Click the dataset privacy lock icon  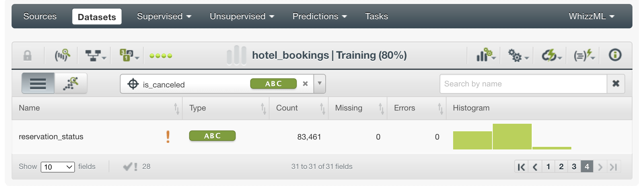pos(27,55)
